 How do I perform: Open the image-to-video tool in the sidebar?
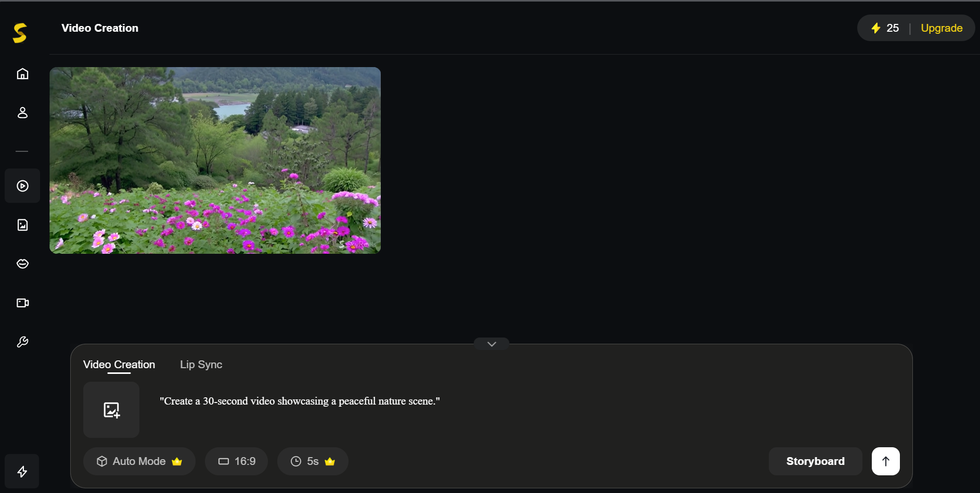click(22, 225)
